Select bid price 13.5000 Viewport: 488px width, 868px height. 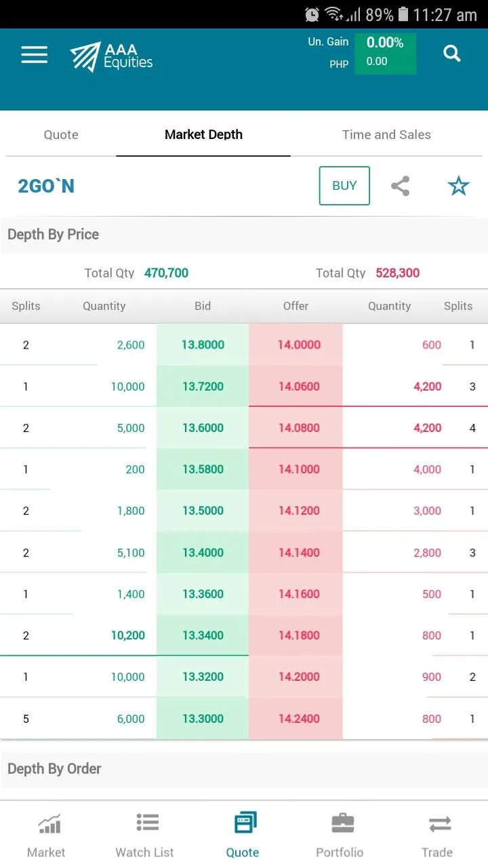(203, 511)
